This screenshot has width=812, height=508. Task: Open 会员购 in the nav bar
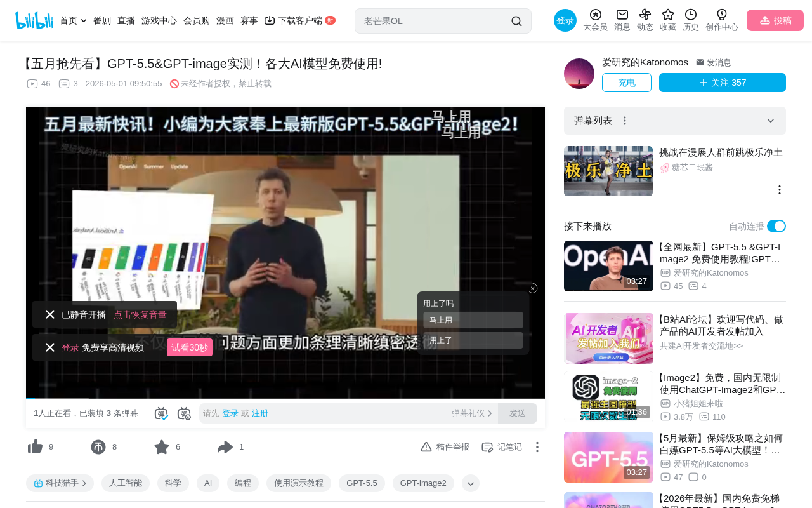pyautogui.click(x=197, y=20)
